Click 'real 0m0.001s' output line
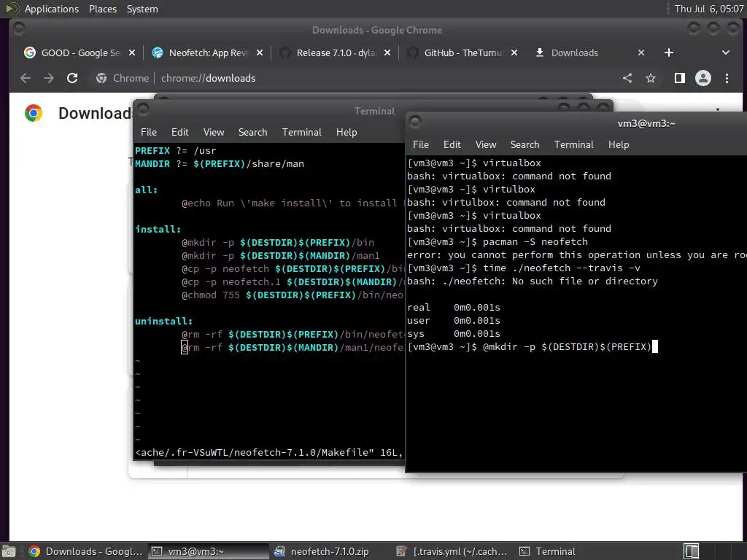Viewport: 747px width, 560px height. pyautogui.click(x=454, y=307)
